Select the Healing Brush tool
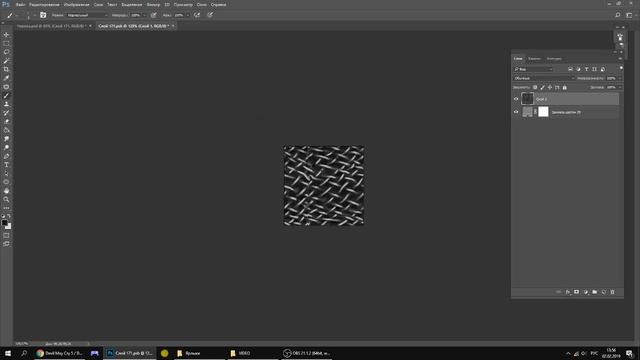This screenshot has width=640, height=360. (x=6, y=87)
